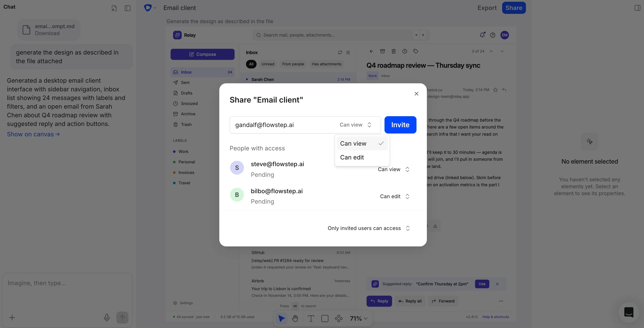Open the Drafts folder
The height and width of the screenshot is (328, 644).
click(202, 93)
